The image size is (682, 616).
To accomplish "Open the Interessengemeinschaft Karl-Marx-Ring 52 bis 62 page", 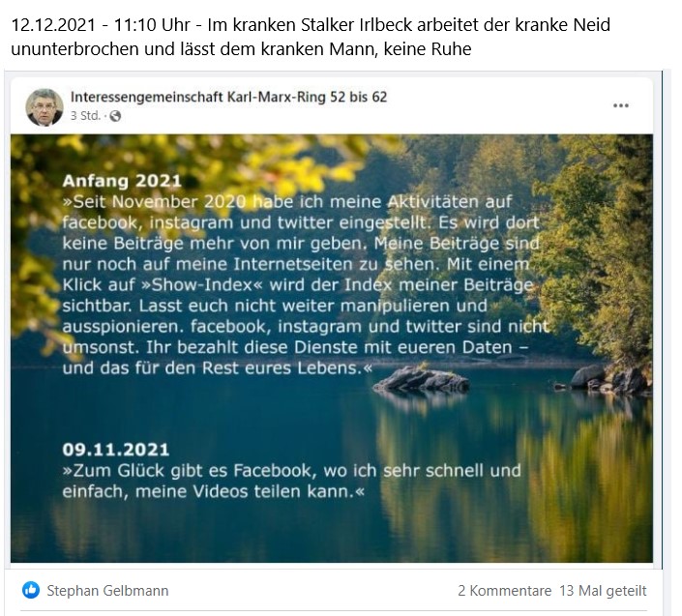I will [x=228, y=98].
